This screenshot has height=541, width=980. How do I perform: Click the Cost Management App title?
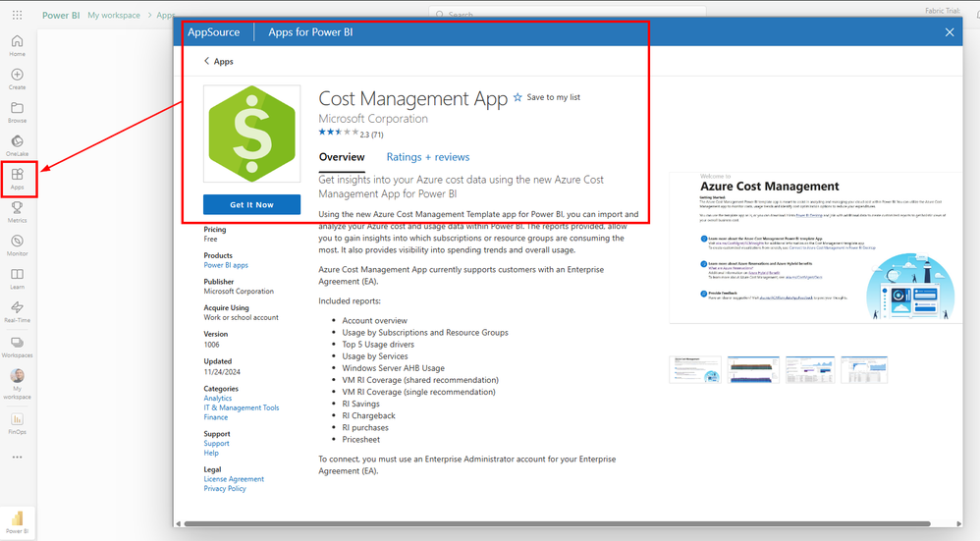tap(413, 99)
